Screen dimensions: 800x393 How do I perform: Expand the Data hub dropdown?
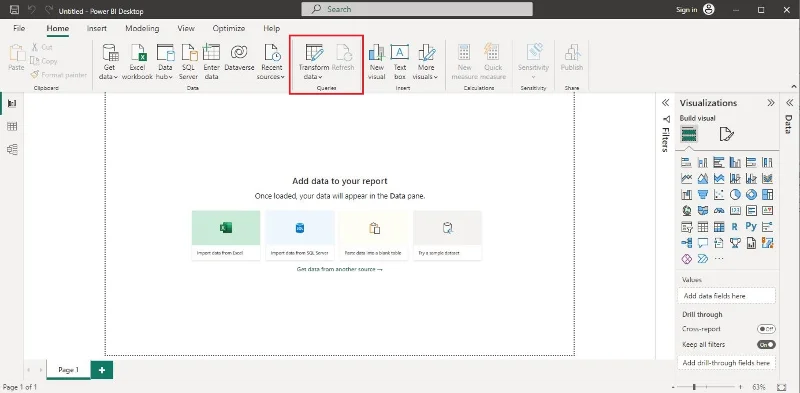point(170,77)
